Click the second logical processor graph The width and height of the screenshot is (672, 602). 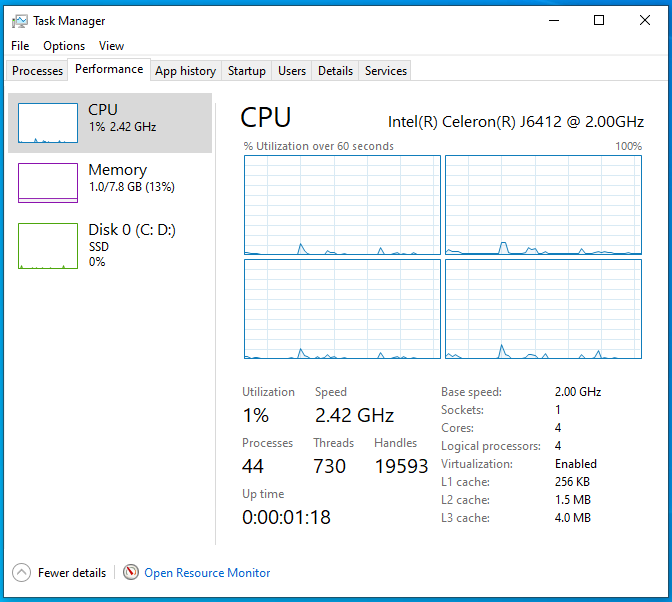pos(543,205)
